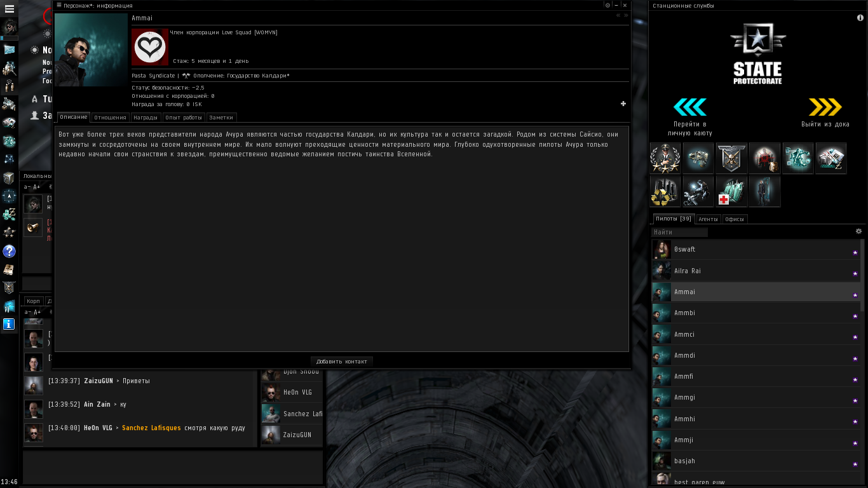Image resolution: width=868 pixels, height=488 pixels.
Task: Open skull shield militia office service
Action: click(x=731, y=158)
